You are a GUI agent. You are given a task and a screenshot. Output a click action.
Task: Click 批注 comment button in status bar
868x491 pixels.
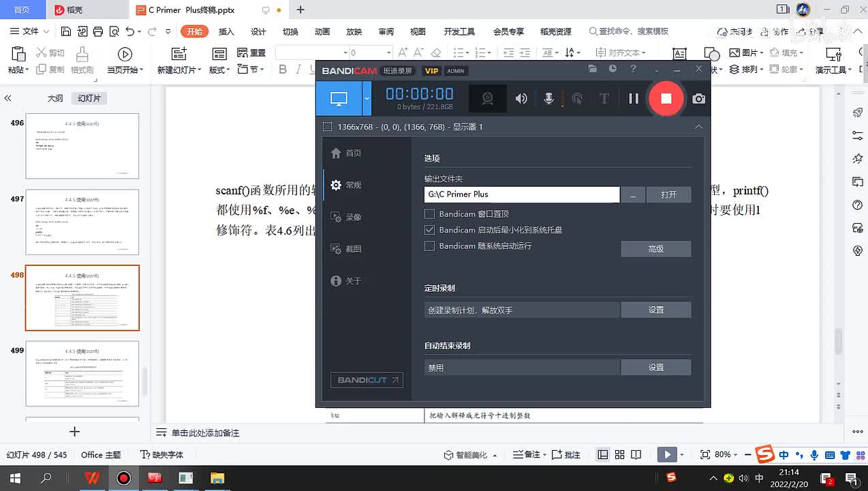tap(566, 455)
